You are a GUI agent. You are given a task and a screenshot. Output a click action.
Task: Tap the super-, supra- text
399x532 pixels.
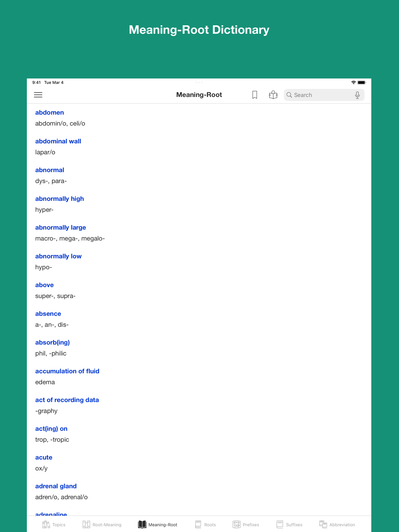point(55,296)
